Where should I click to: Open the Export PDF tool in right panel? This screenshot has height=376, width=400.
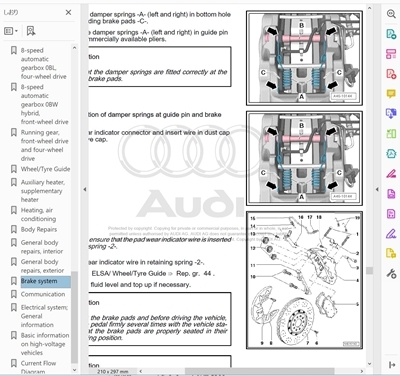pos(391,34)
